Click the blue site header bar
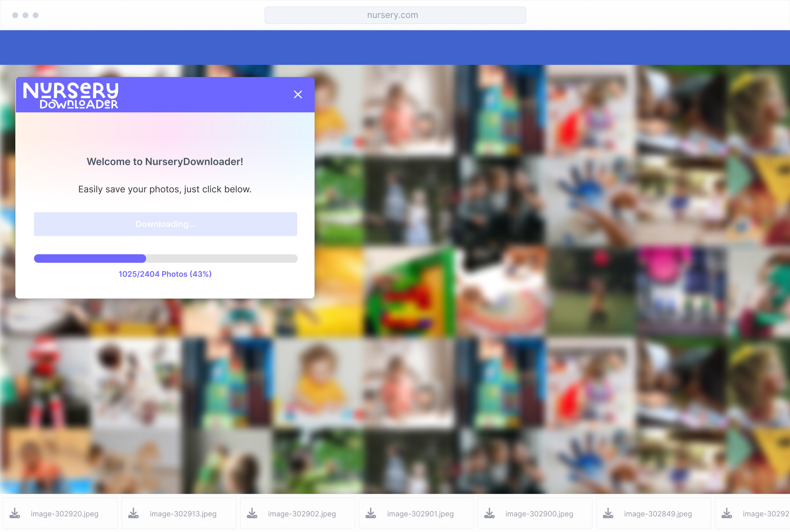The image size is (790, 532). (x=395, y=48)
